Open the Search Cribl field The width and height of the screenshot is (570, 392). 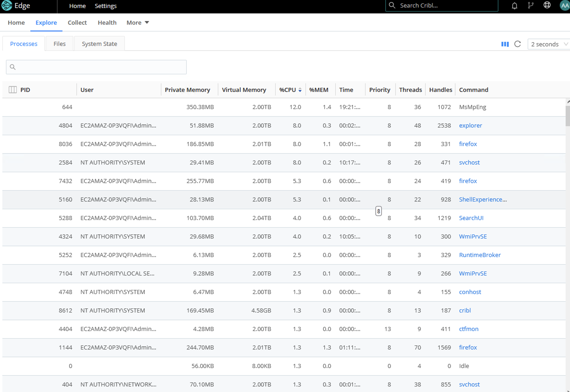tap(441, 5)
